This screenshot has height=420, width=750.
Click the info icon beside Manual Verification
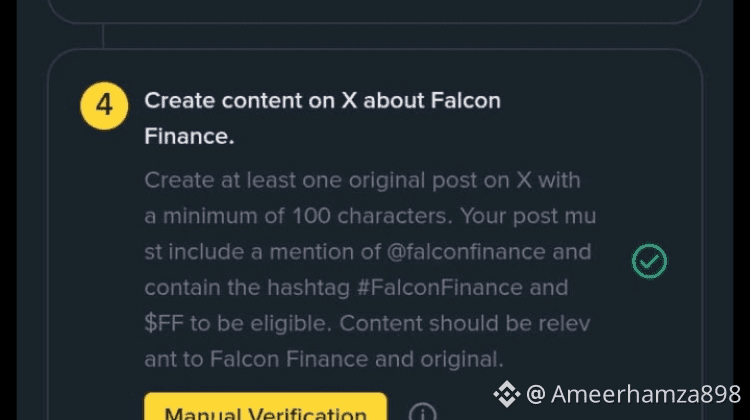click(423, 413)
